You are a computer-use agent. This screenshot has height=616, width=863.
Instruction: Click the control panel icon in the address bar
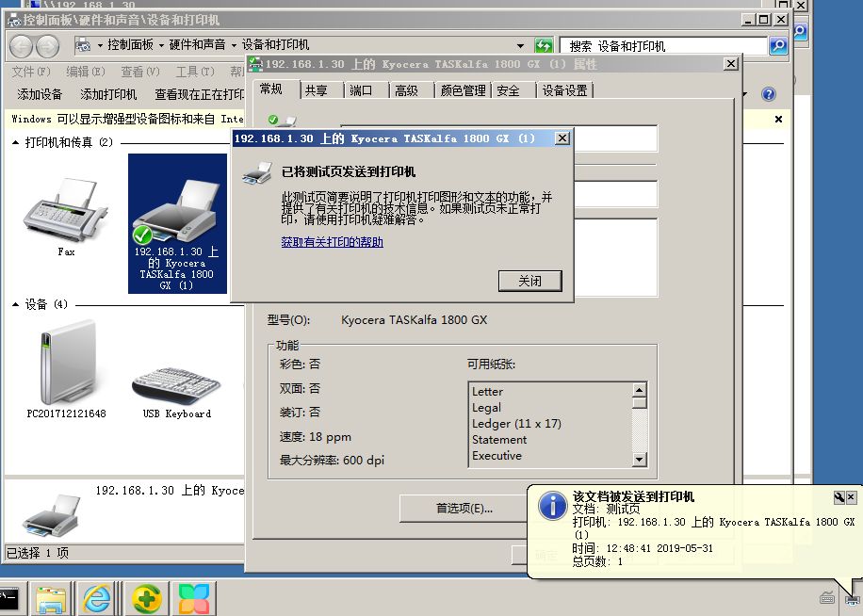tap(83, 45)
